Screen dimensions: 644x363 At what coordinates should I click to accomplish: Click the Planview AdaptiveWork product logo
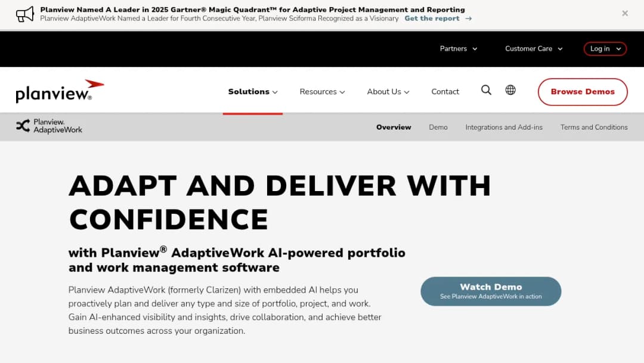point(49,126)
